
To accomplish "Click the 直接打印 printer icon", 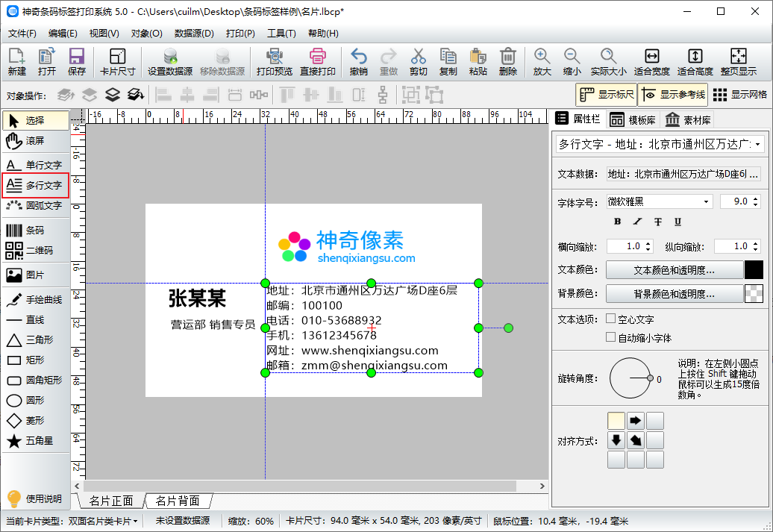I will tap(318, 62).
